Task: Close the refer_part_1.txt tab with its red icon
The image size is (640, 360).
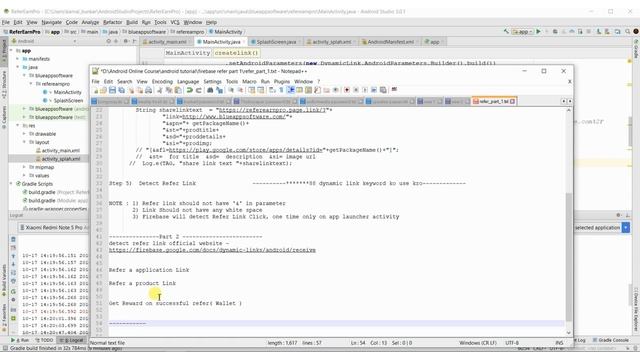Action: 512,101
